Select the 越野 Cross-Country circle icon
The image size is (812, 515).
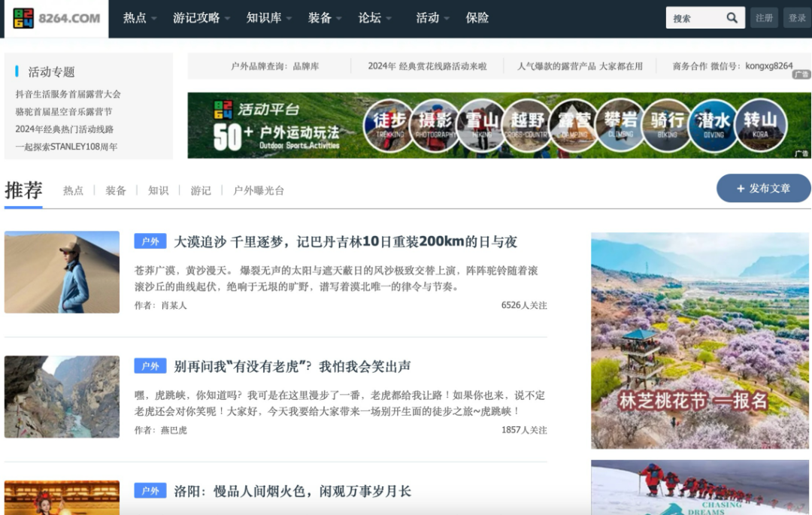(528, 126)
